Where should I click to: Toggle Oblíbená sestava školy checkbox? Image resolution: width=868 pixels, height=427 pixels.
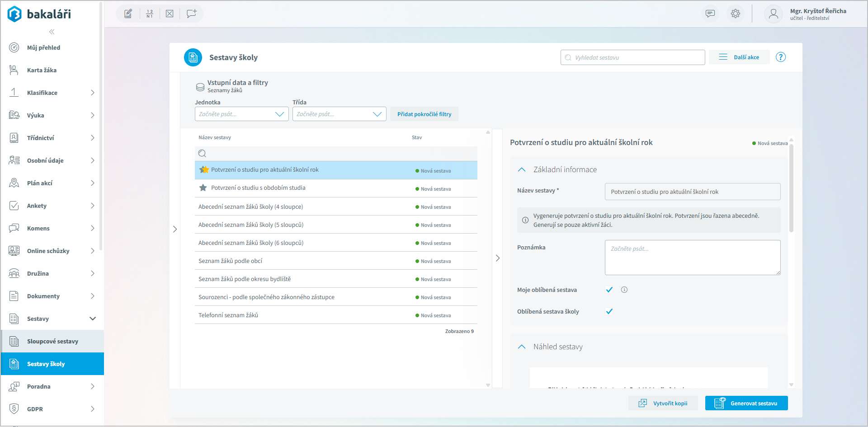pyautogui.click(x=609, y=311)
